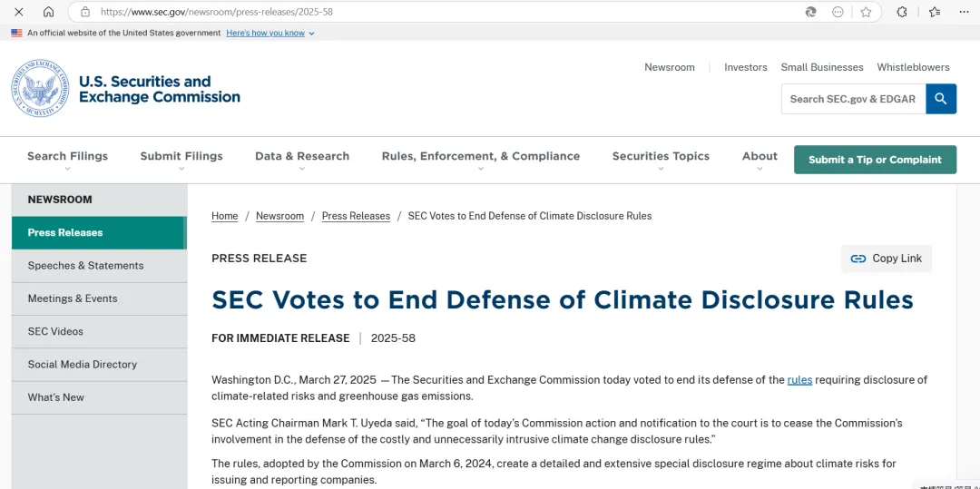Expand "Here's how you know" banner
This screenshot has width=980, height=489.
(x=270, y=33)
